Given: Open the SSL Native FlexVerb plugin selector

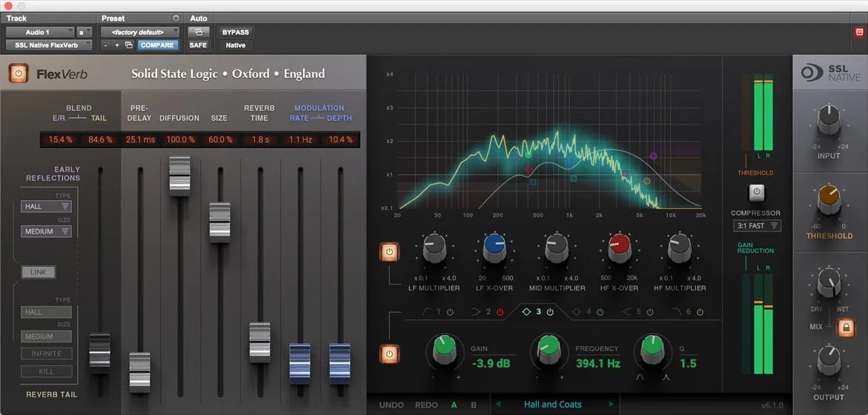Looking at the screenshot, I should tap(49, 44).
